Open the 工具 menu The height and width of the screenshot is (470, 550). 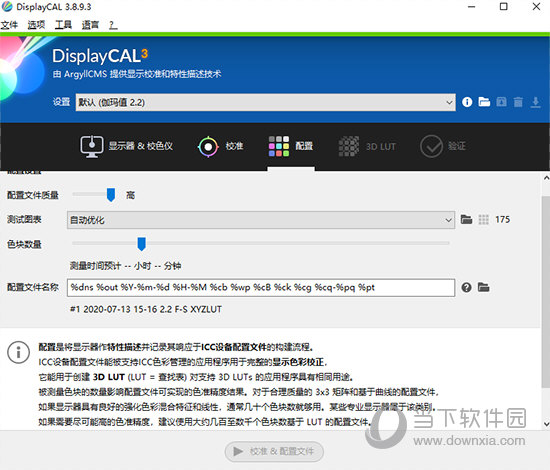(x=63, y=25)
